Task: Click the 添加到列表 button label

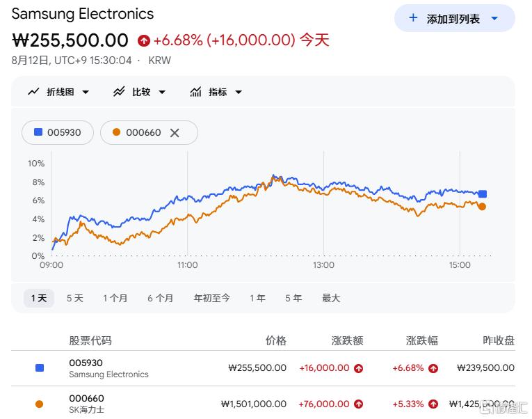Action: [x=453, y=19]
